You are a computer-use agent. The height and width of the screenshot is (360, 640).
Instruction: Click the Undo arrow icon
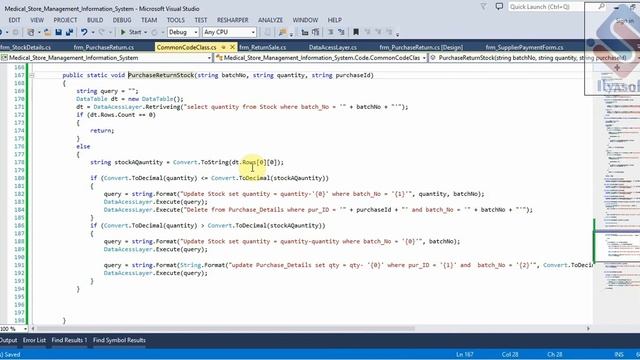(x=84, y=32)
